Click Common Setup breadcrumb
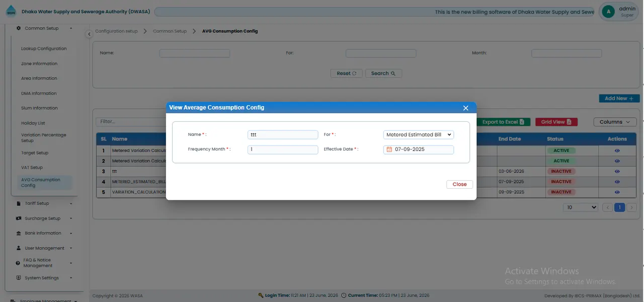Screen dimensions: 644x302 170,31
